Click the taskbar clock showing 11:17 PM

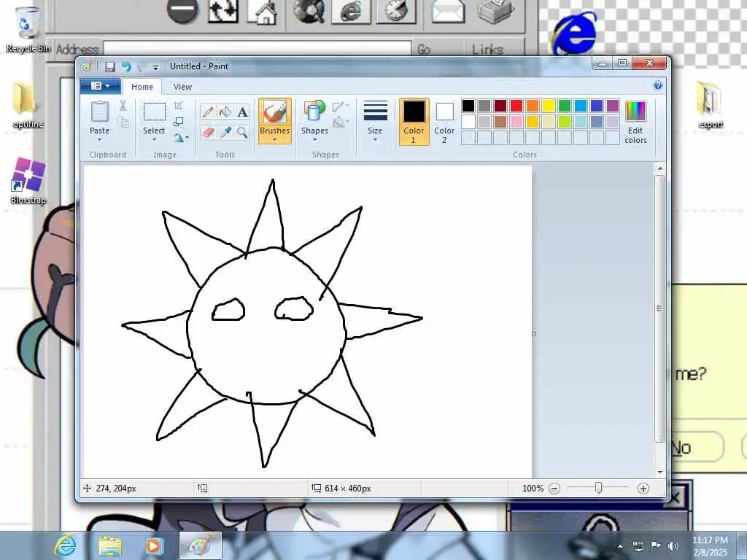[x=710, y=546]
